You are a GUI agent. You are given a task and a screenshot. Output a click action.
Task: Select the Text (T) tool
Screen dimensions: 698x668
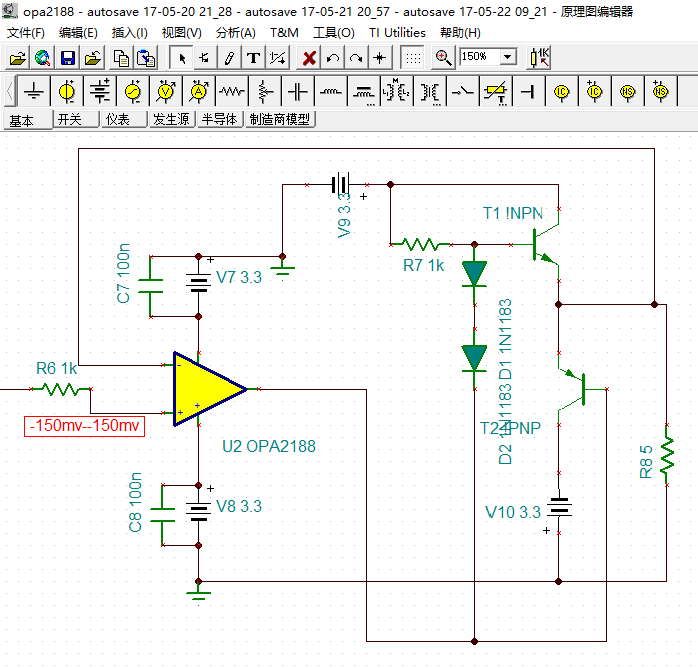[253, 58]
